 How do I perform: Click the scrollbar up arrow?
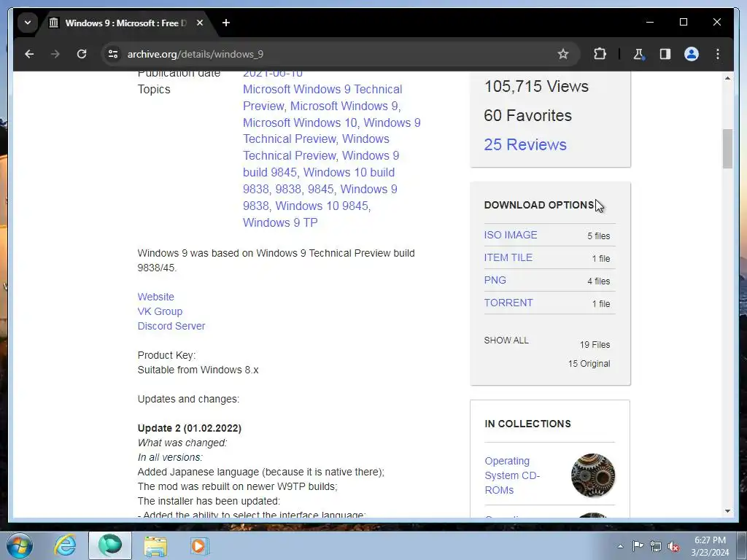(x=727, y=78)
